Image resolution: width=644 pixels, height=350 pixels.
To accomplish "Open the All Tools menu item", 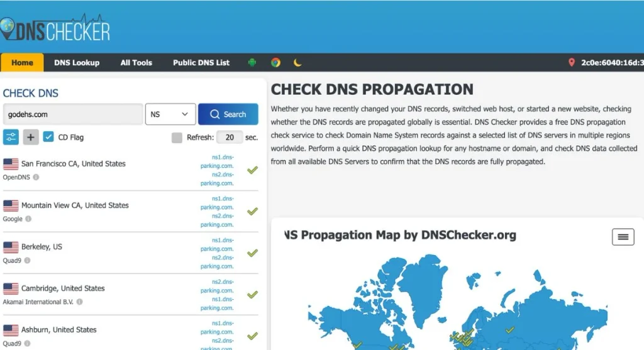I will click(136, 62).
